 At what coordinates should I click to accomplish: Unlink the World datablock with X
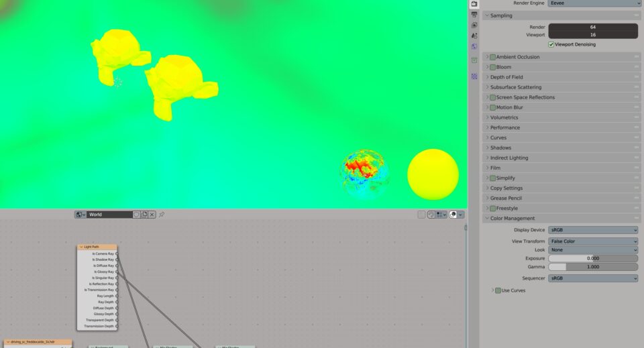coord(152,215)
